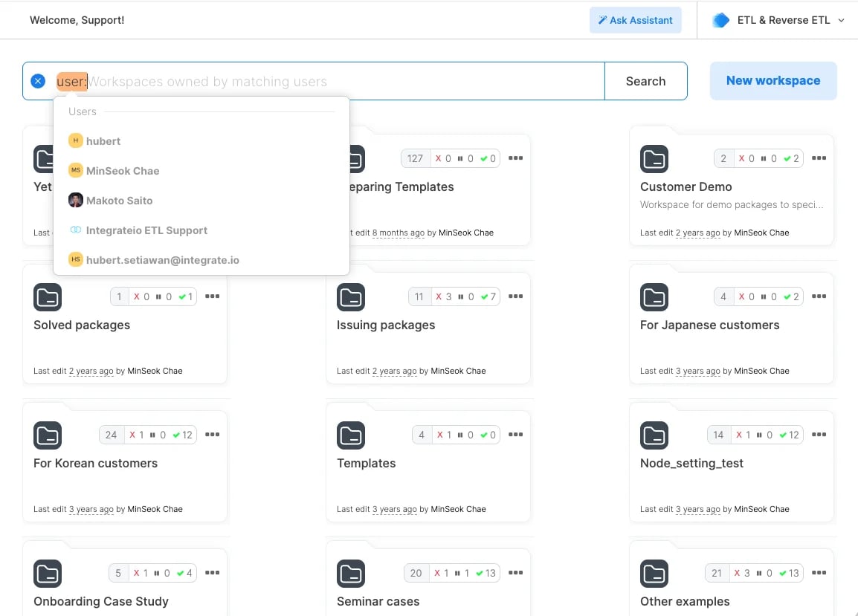
Task: Open more options for Node_setting_test
Action: point(819,435)
